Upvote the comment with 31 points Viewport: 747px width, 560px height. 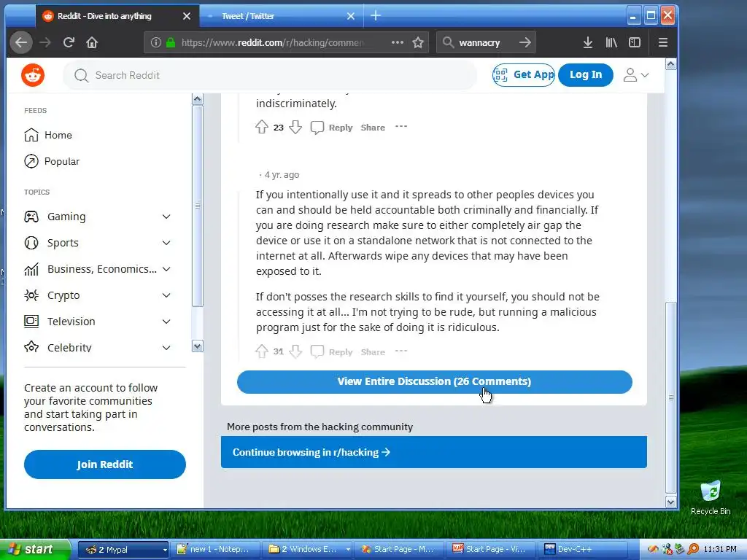point(262,352)
